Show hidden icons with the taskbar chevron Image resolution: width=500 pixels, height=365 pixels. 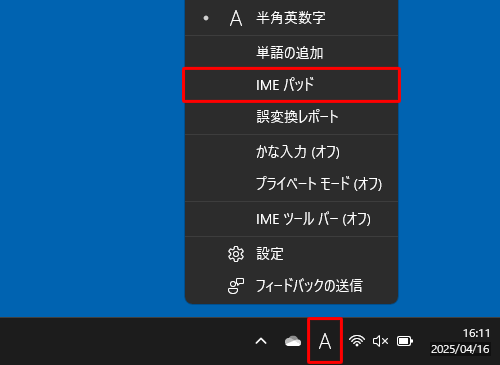261,341
